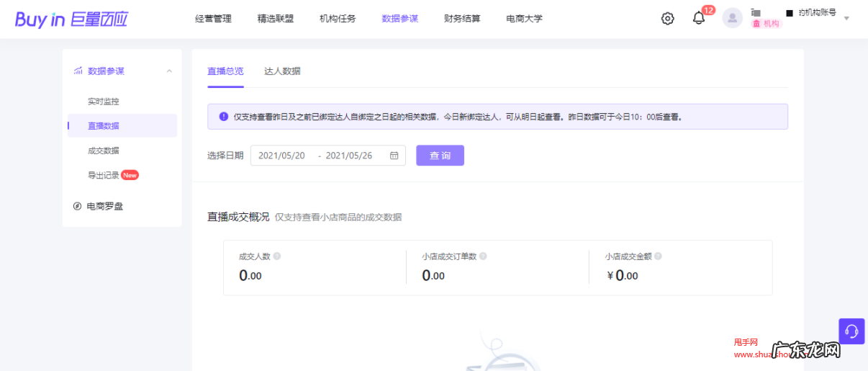Open 数据参谋 menu
Image resolution: width=868 pixels, height=371 pixels.
coord(400,19)
